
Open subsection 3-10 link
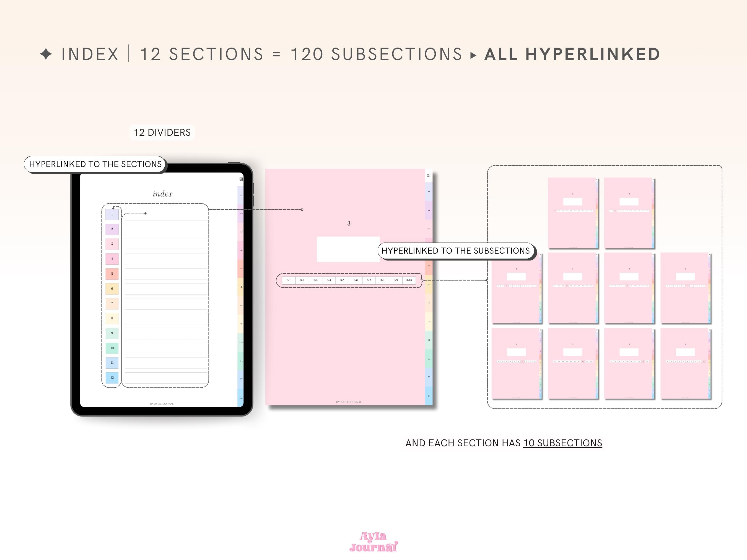click(x=409, y=280)
